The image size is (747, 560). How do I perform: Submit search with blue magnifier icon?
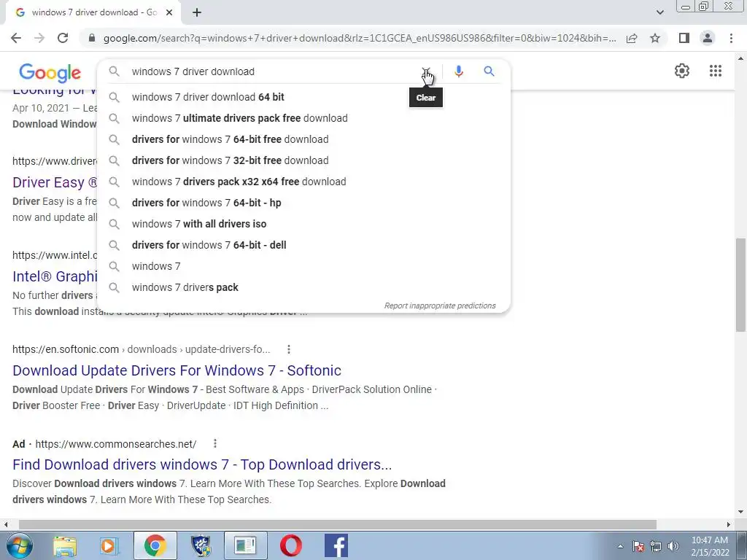489,71
